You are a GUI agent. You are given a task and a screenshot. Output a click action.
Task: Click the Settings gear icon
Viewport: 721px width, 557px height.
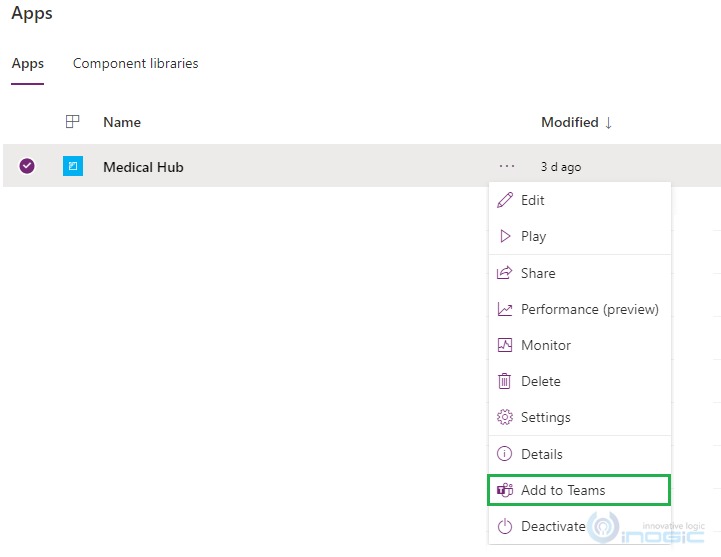(504, 417)
